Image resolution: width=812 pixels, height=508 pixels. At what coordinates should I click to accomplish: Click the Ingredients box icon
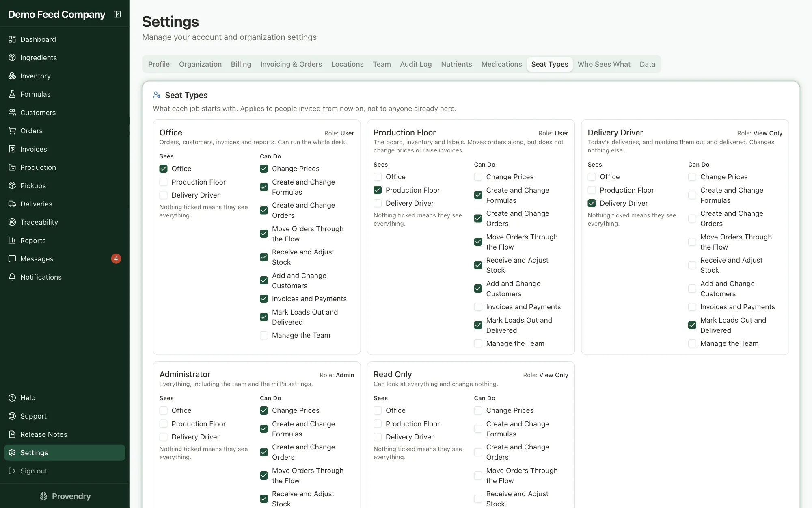[x=12, y=58]
